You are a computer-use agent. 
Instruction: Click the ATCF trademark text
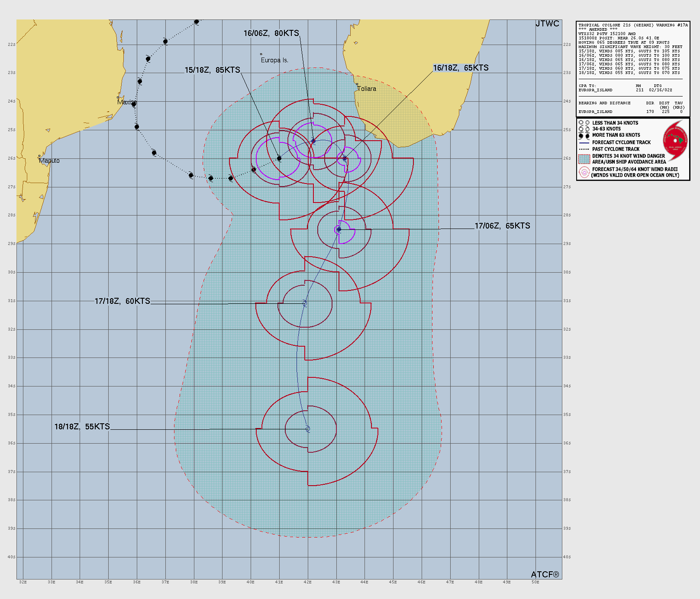click(x=545, y=574)
